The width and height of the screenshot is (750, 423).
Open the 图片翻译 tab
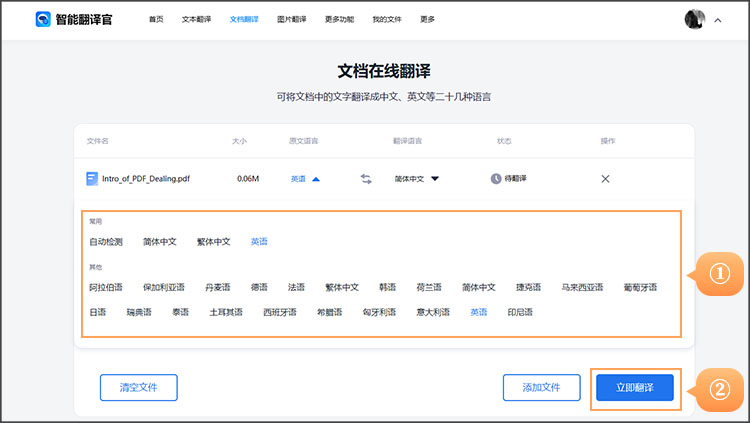(291, 19)
